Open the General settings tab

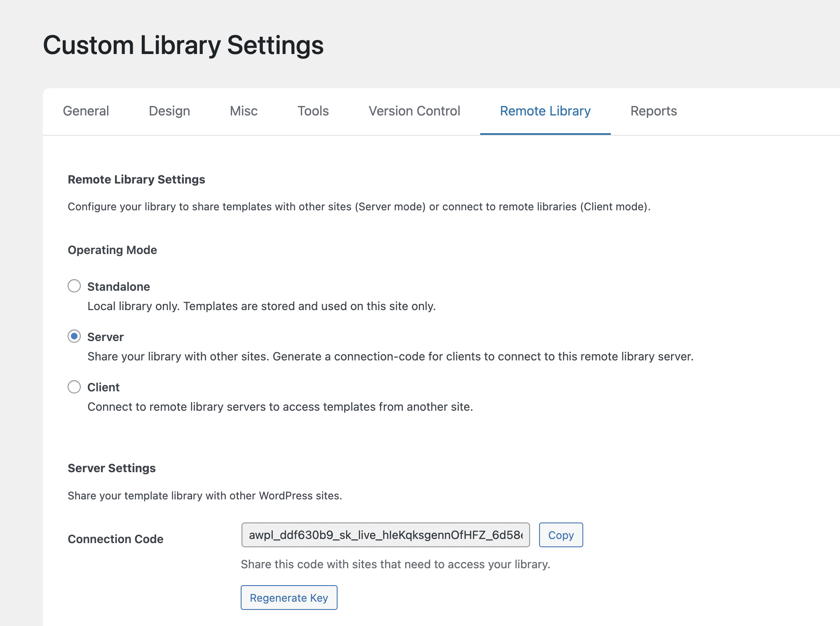pyautogui.click(x=86, y=111)
